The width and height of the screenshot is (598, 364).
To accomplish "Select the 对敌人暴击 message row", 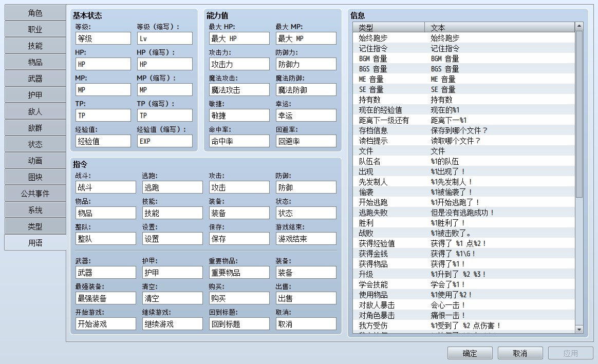I will click(464, 305).
